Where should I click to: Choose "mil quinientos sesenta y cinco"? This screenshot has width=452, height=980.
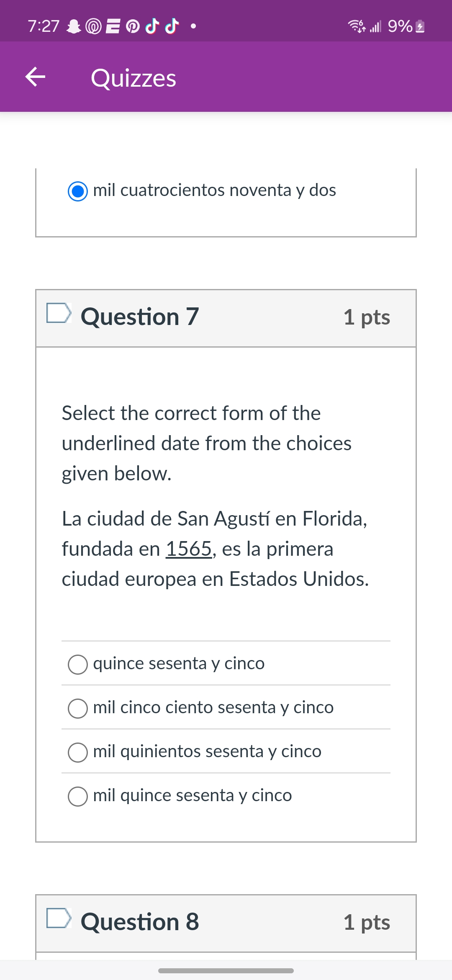(x=78, y=752)
